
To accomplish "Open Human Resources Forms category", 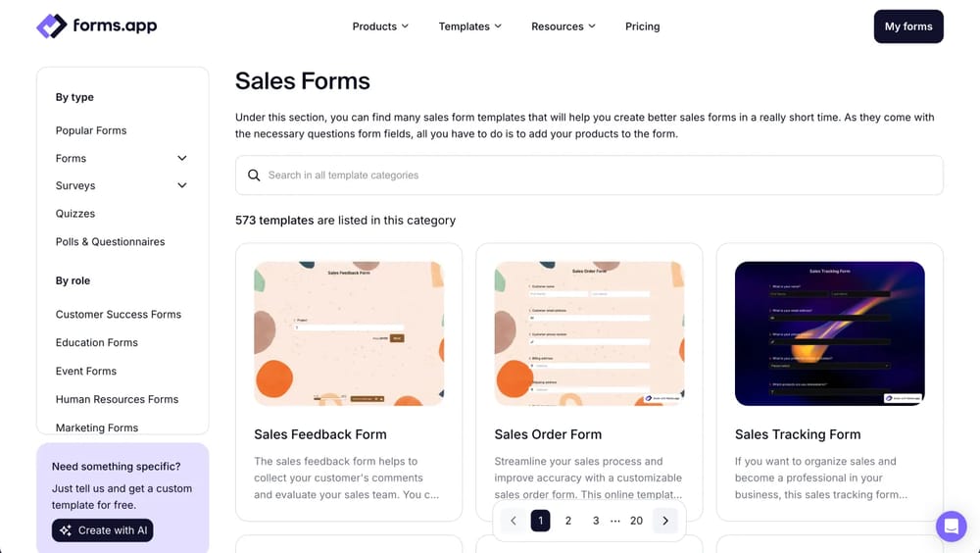I will [x=117, y=399].
